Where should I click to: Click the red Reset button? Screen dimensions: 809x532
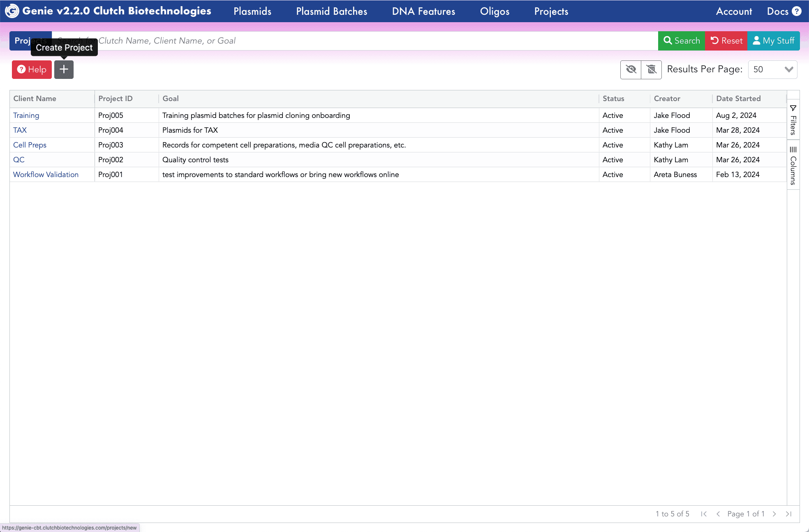click(x=726, y=41)
